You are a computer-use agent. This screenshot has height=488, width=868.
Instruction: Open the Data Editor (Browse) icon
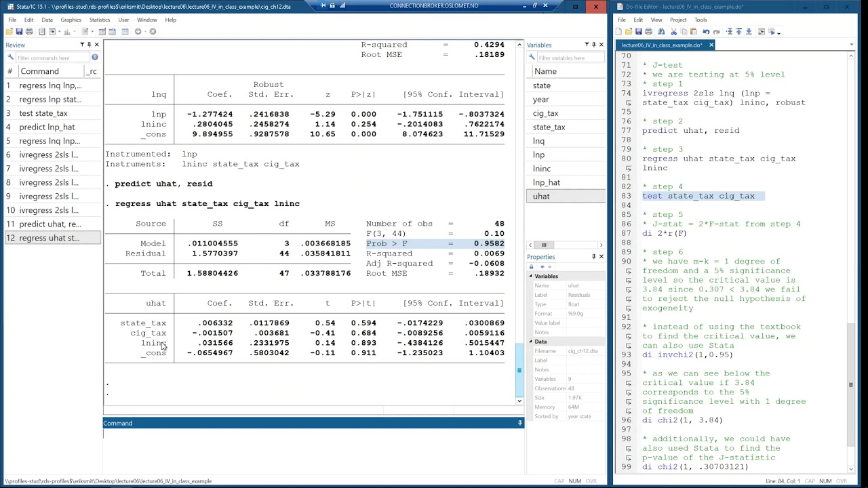112,31
